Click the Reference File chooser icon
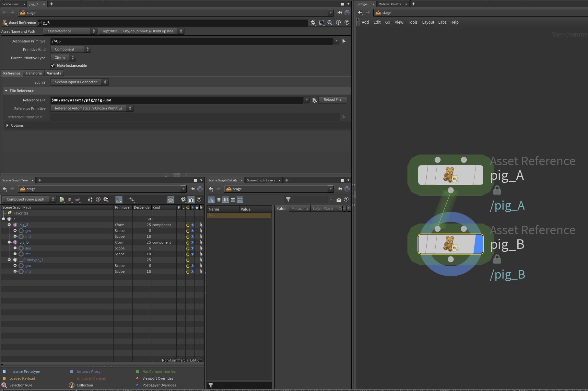Viewport: 588px width, 391px height. (x=314, y=100)
